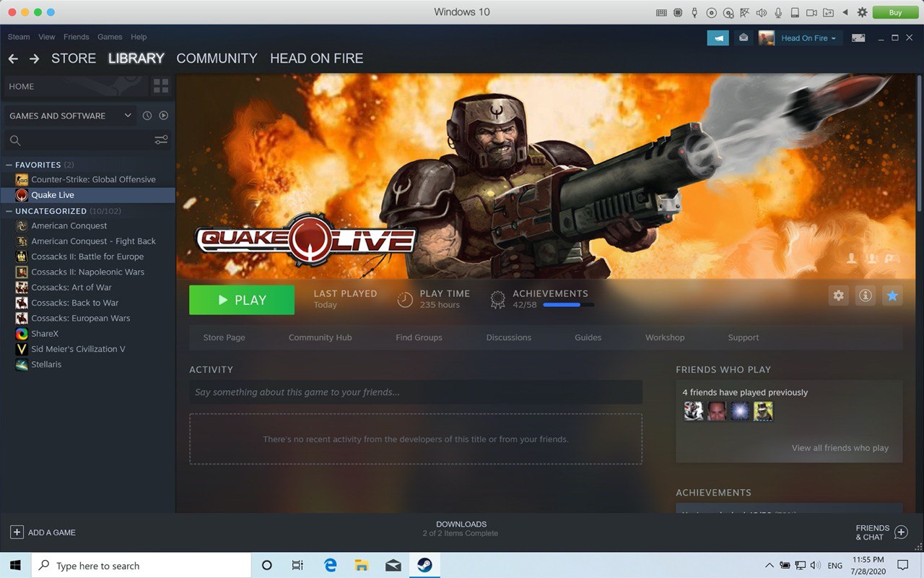Viewport: 924px width, 578px height.
Task: Go forward with the right arrow
Action: [x=34, y=59]
